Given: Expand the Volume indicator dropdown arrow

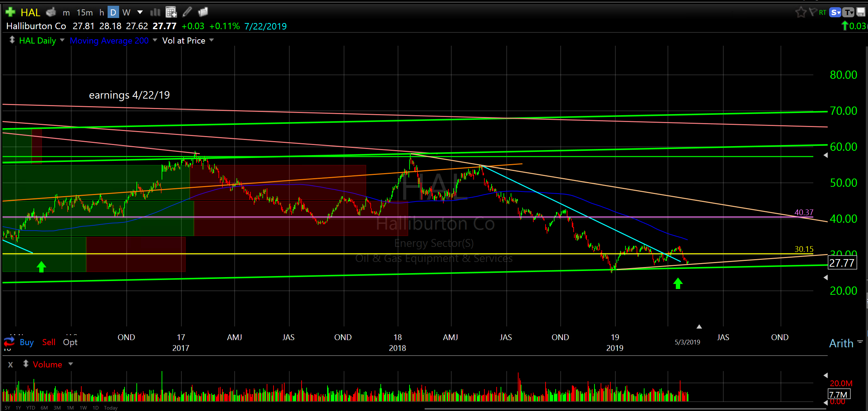Looking at the screenshot, I should pos(71,364).
